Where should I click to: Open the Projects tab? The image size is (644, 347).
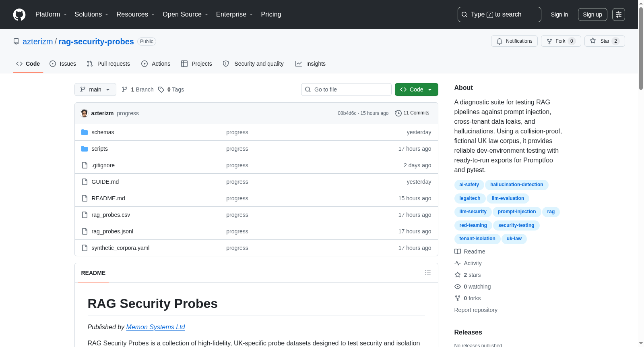[196, 64]
